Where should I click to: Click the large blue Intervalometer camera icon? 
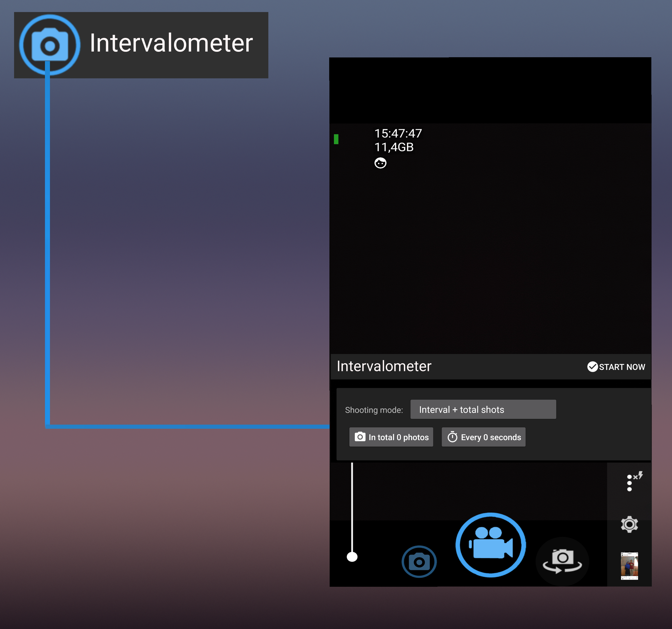tap(50, 45)
